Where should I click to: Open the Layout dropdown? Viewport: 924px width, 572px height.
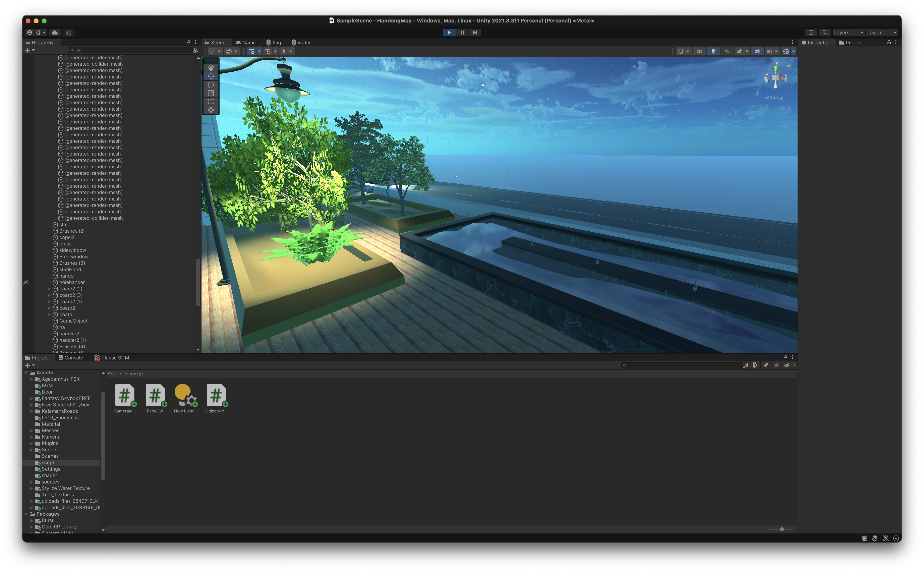(x=881, y=33)
